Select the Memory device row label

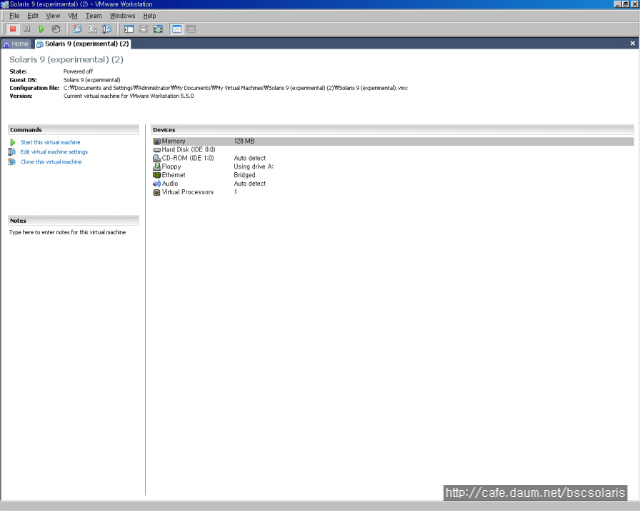[x=173, y=141]
